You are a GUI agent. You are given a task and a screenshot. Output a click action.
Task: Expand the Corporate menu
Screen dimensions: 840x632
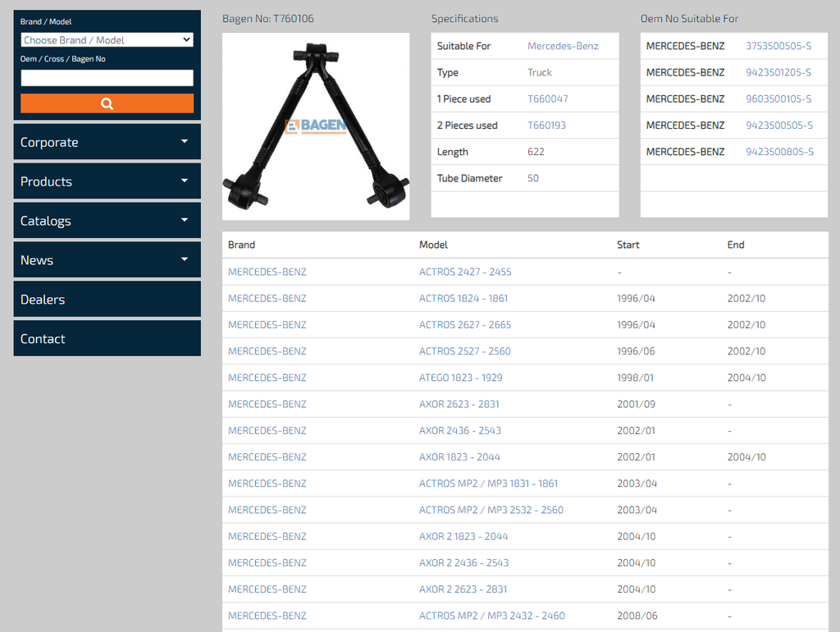tap(107, 142)
